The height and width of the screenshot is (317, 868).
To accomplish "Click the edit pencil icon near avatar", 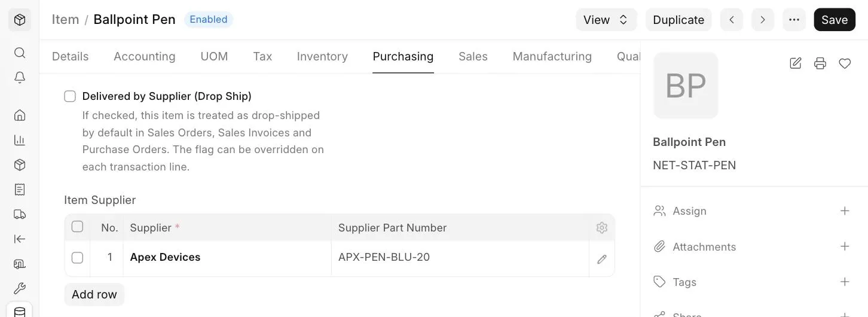I will [796, 63].
